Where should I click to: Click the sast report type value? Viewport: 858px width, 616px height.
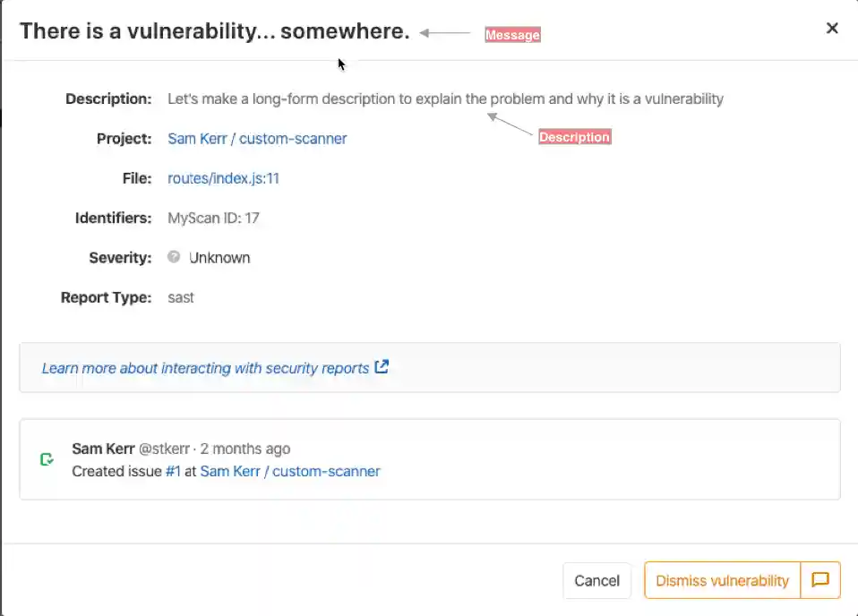pyautogui.click(x=180, y=297)
